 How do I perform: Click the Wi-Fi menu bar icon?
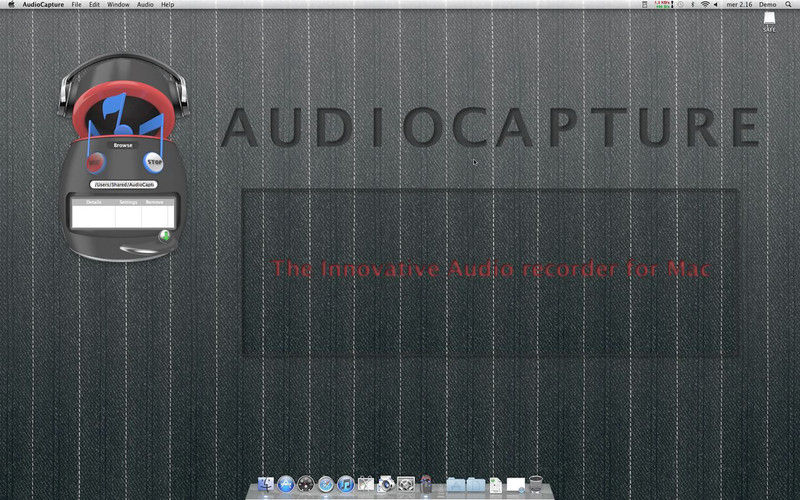pos(705,4)
